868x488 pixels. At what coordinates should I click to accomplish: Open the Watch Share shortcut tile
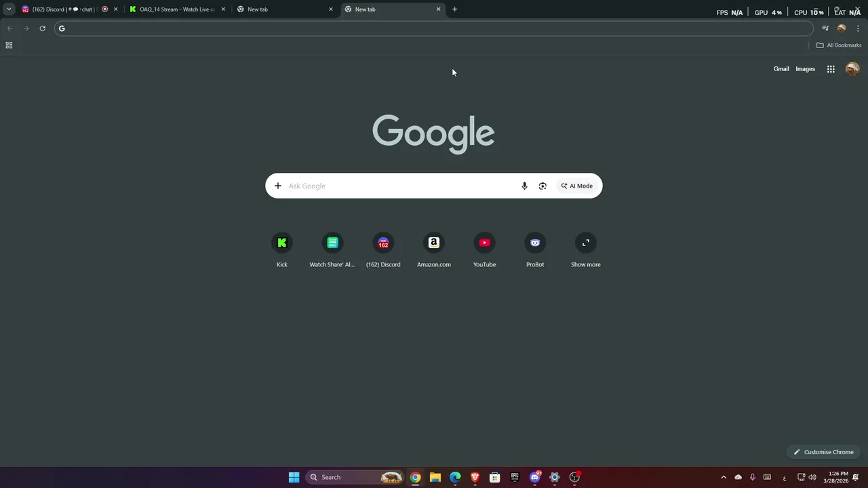332,250
